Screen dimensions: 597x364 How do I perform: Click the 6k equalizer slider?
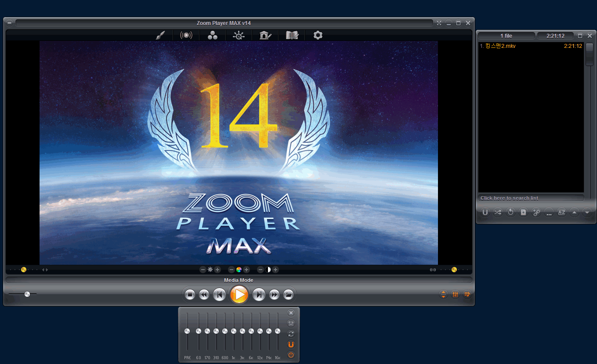(251, 331)
